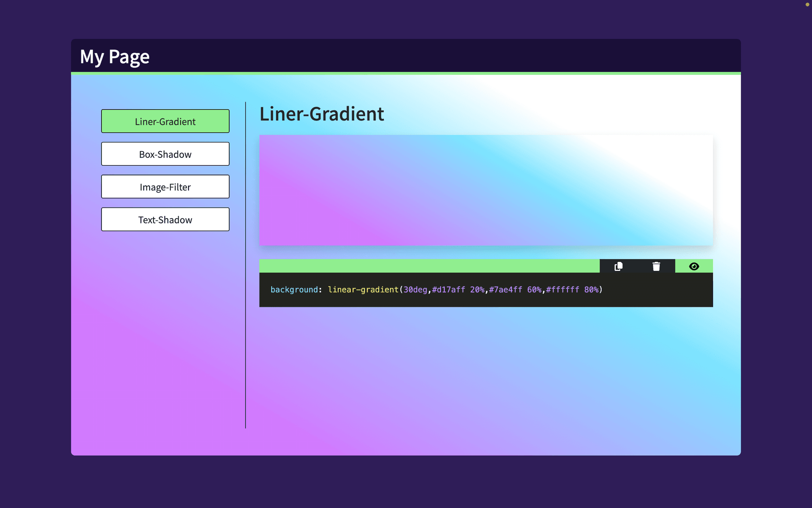Click the green bar above the code

[429, 266]
